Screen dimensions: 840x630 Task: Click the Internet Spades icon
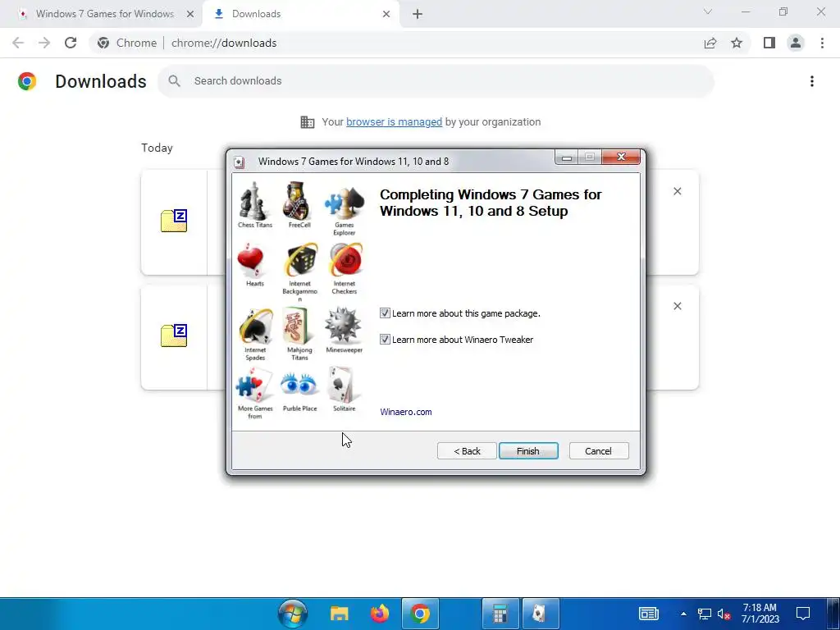point(256,326)
